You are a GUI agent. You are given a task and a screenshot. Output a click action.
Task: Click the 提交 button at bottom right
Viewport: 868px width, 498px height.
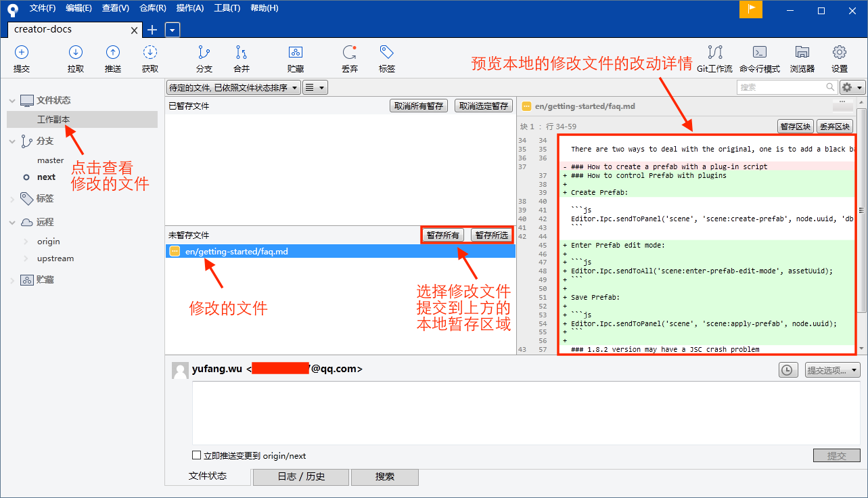(837, 455)
